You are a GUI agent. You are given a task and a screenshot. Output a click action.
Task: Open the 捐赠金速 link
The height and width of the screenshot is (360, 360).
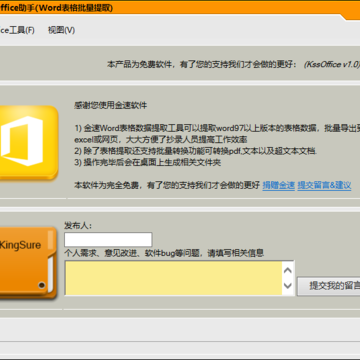pos(279,185)
